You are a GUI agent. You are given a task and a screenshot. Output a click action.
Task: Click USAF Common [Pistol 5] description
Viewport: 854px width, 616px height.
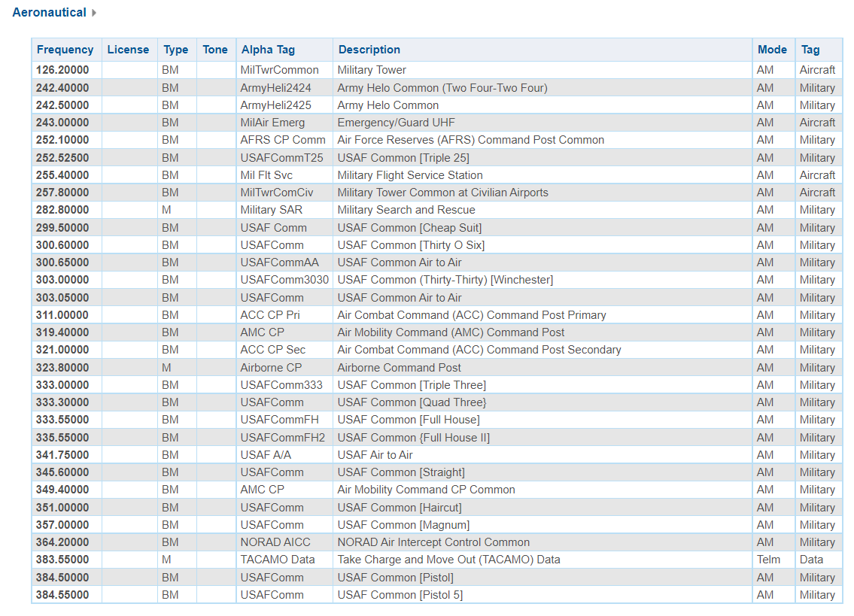point(400,595)
